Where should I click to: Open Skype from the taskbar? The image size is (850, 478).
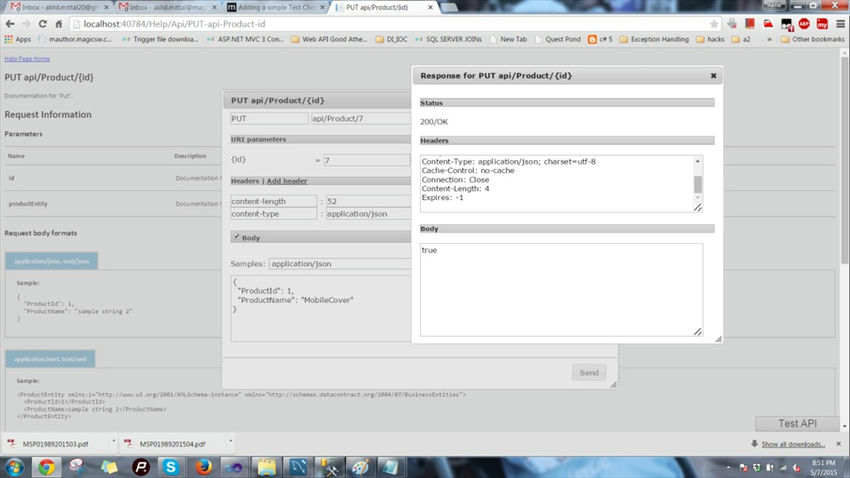click(x=171, y=467)
